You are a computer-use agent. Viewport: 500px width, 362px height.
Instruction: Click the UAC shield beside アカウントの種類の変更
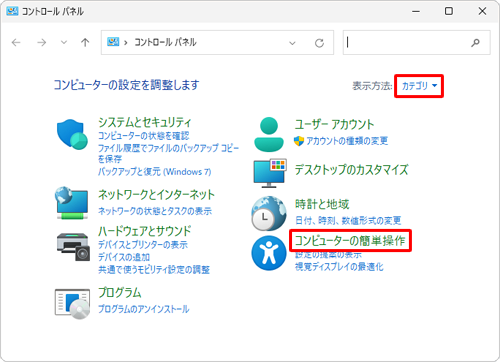299,141
